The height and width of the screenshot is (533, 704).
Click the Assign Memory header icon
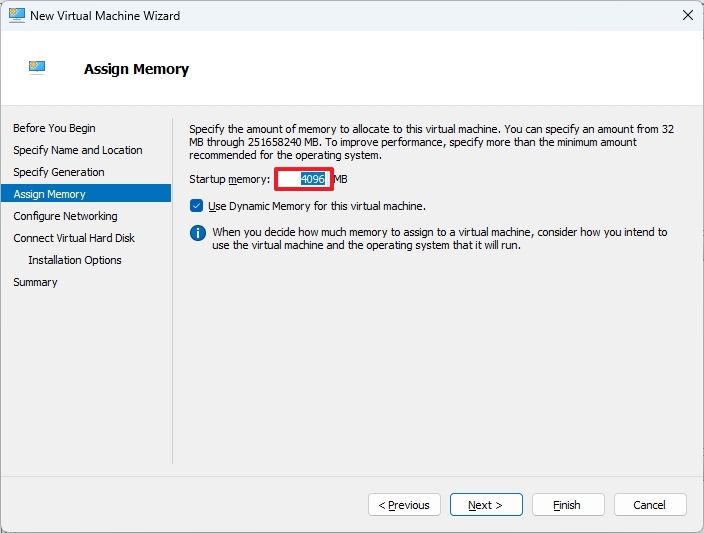(x=38, y=68)
